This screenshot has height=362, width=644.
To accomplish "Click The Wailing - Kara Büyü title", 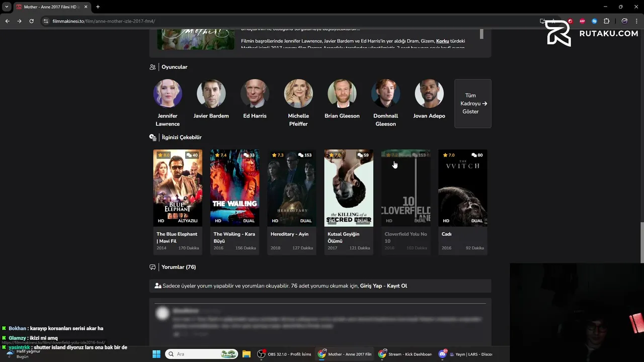I will click(234, 237).
